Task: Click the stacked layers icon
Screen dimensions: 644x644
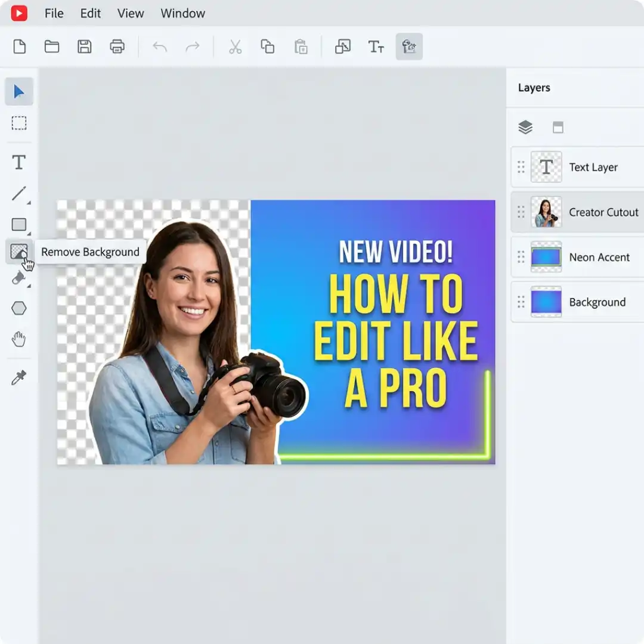Action: (x=525, y=128)
